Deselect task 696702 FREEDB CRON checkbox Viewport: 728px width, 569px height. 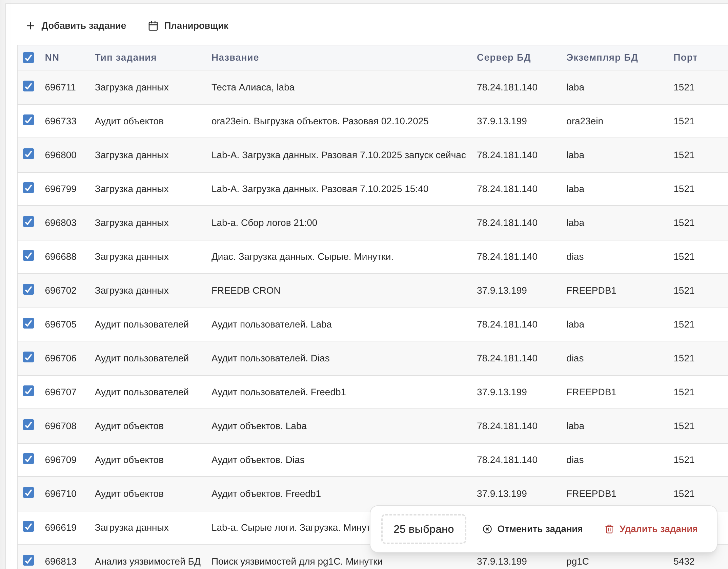(28, 290)
